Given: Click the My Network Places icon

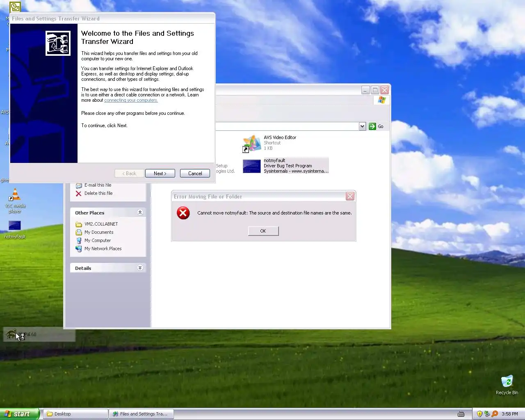Looking at the screenshot, I should (79, 249).
